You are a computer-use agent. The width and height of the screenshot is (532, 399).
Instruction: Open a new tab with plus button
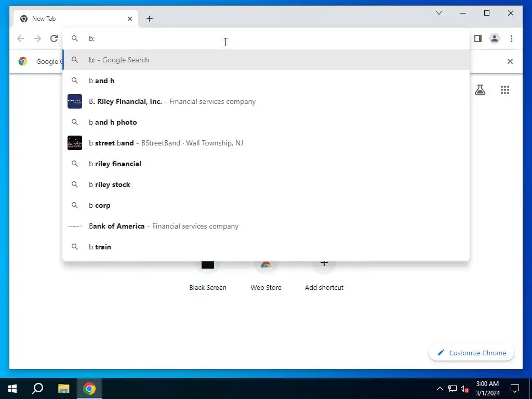pyautogui.click(x=150, y=19)
